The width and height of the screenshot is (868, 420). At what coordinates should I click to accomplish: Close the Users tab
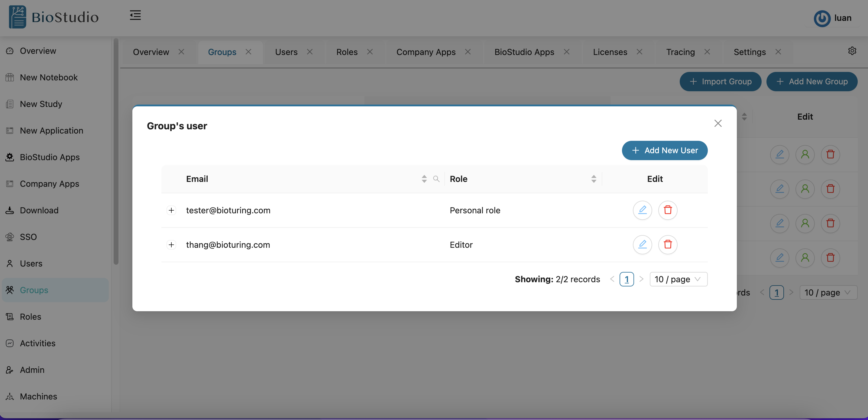(x=310, y=52)
